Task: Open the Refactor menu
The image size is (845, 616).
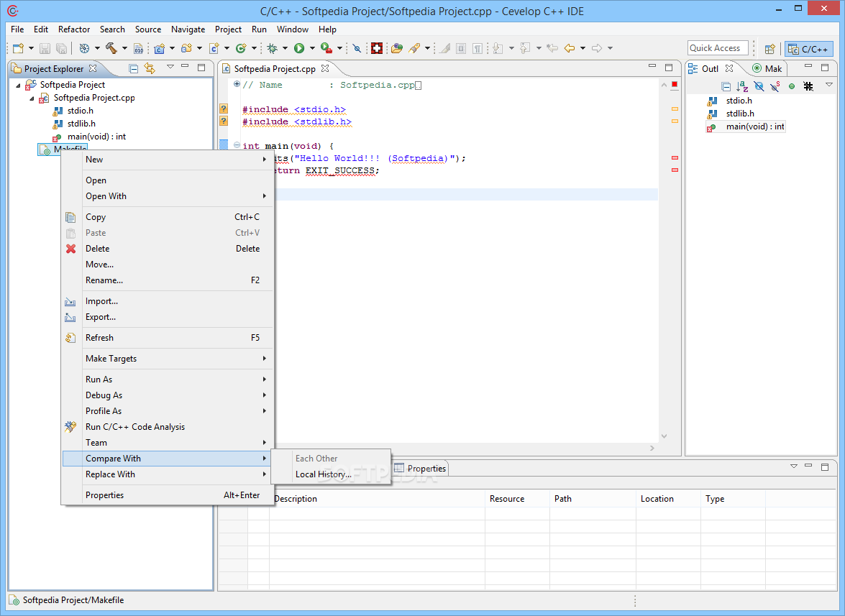Action: coord(74,29)
